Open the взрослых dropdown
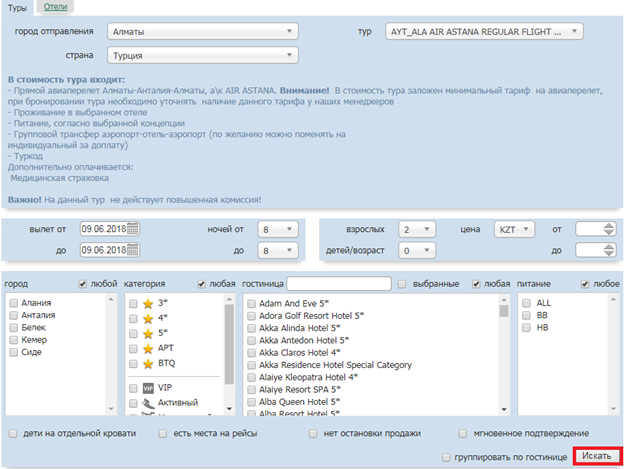Viewport: 624px width, 469px height. coord(417,229)
